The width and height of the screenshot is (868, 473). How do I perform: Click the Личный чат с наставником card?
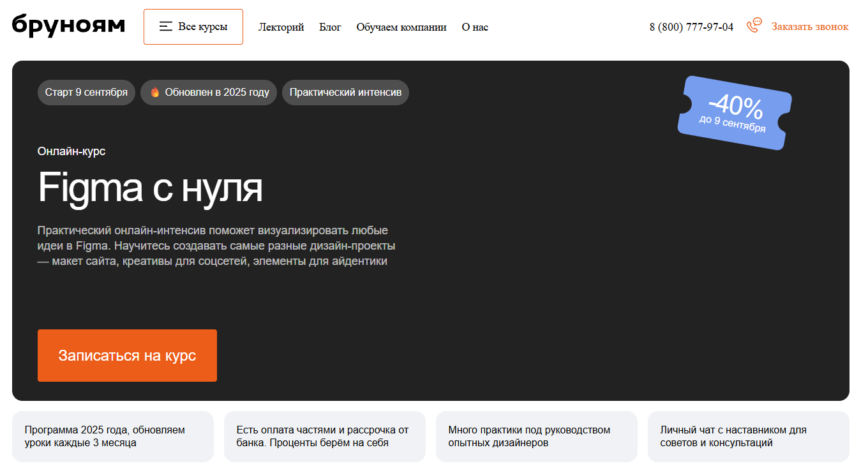(x=748, y=437)
